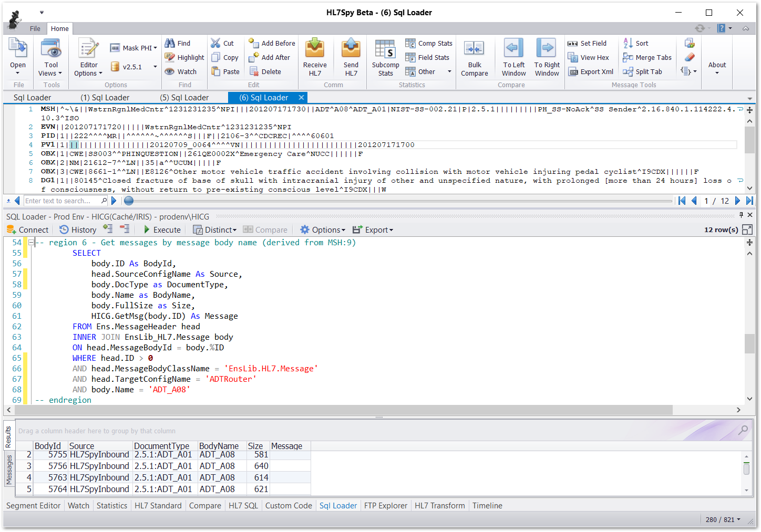Run Subcomp Stats
761x532 pixels.
pyautogui.click(x=385, y=57)
